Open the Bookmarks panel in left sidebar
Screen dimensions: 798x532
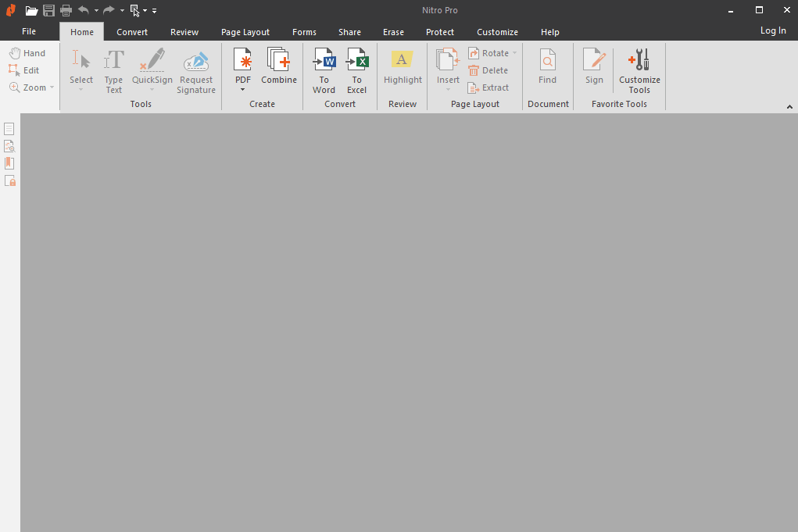9,163
